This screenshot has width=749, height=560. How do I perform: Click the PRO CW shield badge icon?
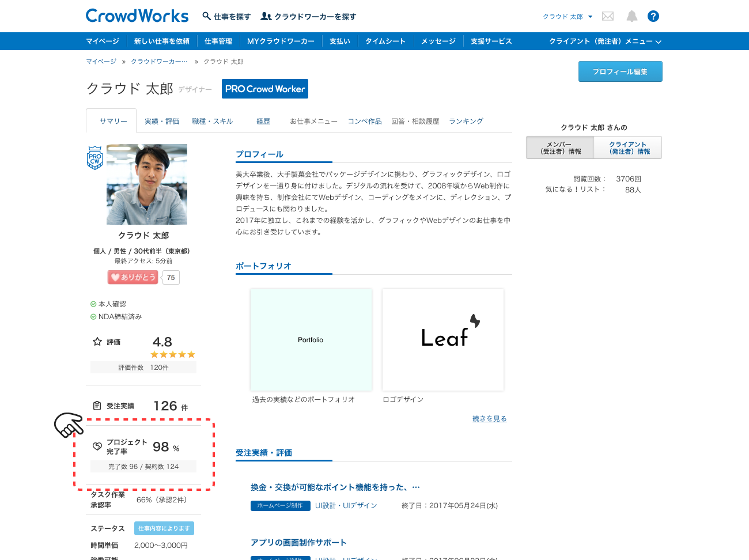(x=94, y=158)
